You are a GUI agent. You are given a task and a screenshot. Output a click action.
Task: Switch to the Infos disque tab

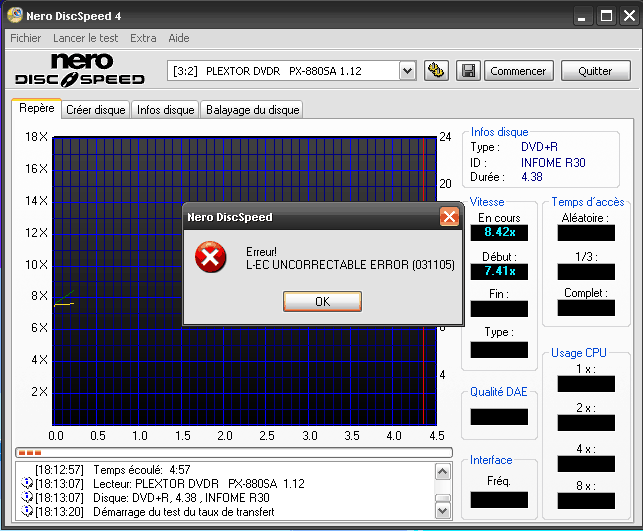[165, 110]
